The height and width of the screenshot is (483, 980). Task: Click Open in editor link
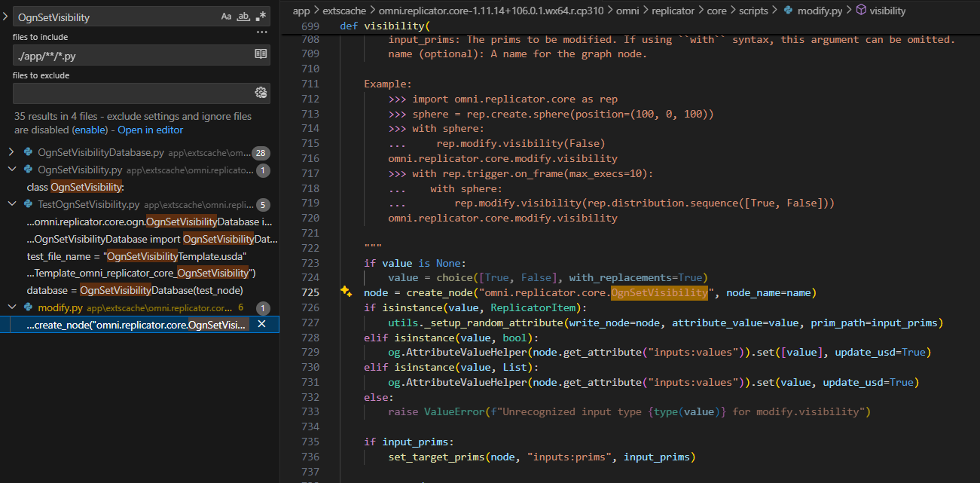pos(150,130)
